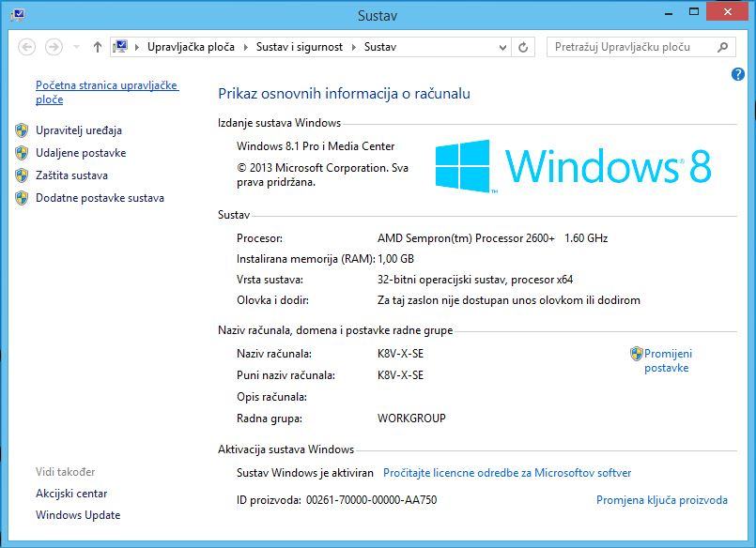The height and width of the screenshot is (548, 756).
Task: Click the system icon in title bar
Action: pyautogui.click(x=17, y=15)
